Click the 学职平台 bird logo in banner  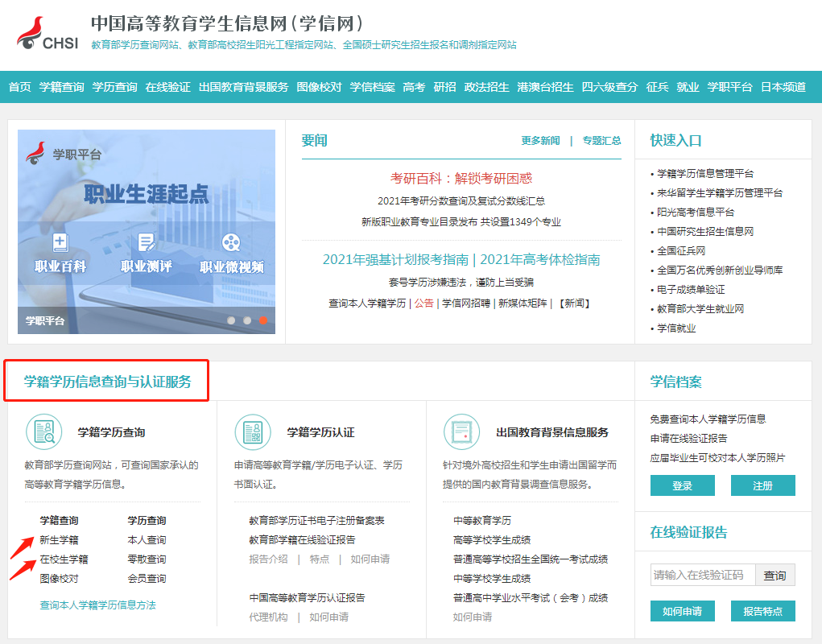[x=35, y=153]
